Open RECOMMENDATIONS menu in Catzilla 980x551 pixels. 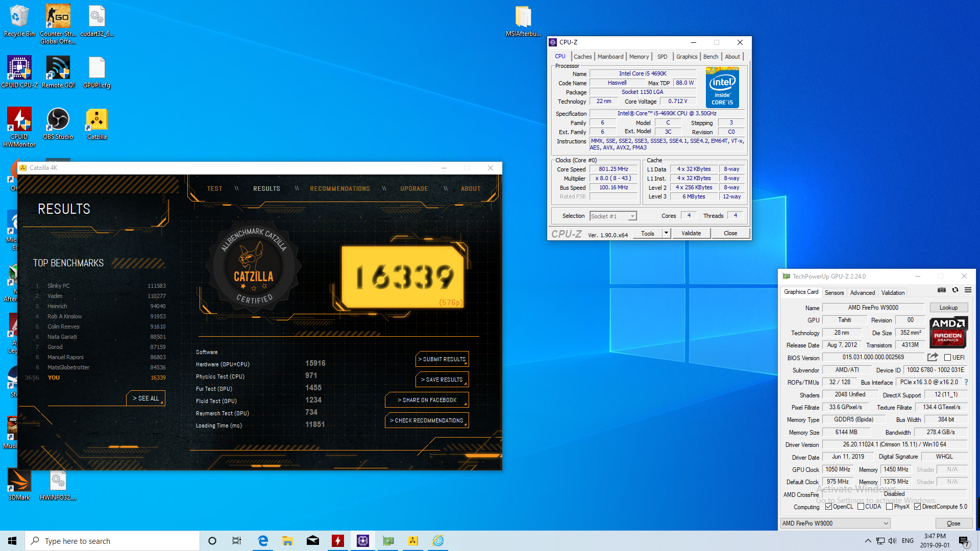point(340,189)
